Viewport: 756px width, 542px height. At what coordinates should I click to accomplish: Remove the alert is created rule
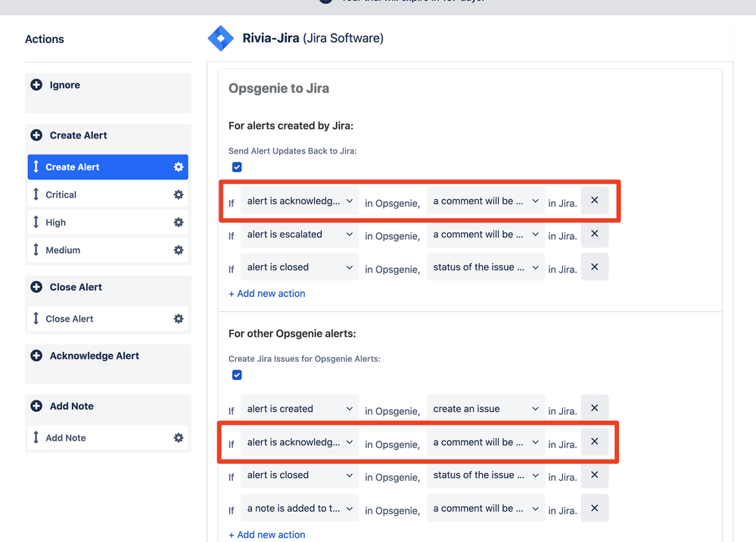tap(595, 409)
